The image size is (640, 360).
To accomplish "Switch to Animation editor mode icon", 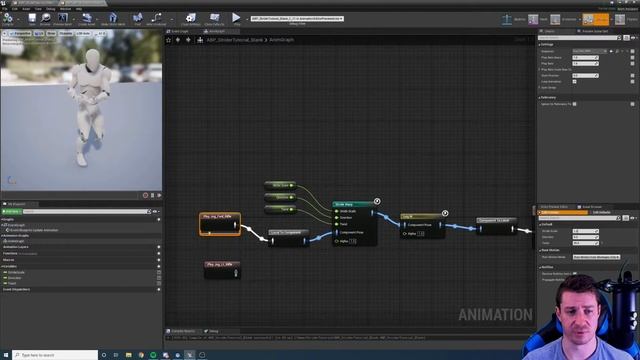I will click(x=555, y=19).
